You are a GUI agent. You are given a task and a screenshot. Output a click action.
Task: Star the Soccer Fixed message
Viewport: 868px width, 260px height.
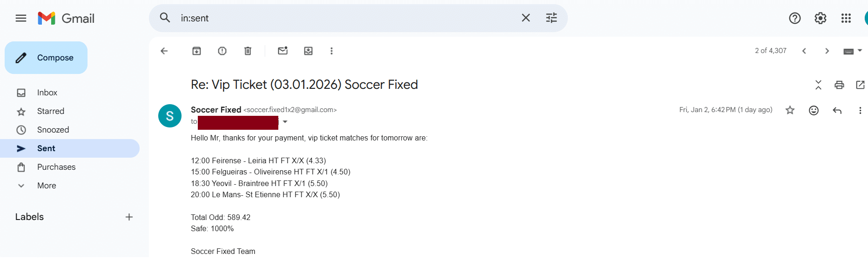pos(790,110)
